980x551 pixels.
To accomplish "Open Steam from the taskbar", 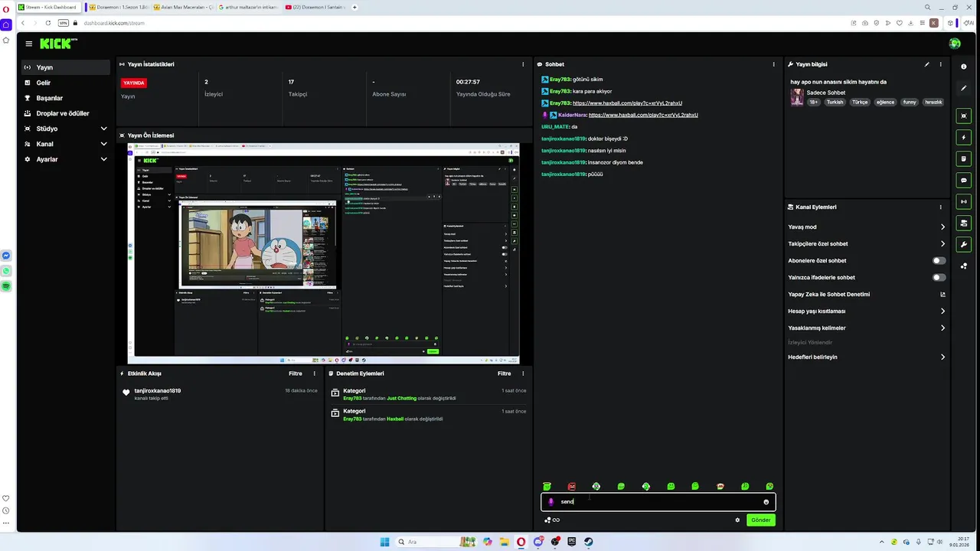I will pyautogui.click(x=588, y=542).
